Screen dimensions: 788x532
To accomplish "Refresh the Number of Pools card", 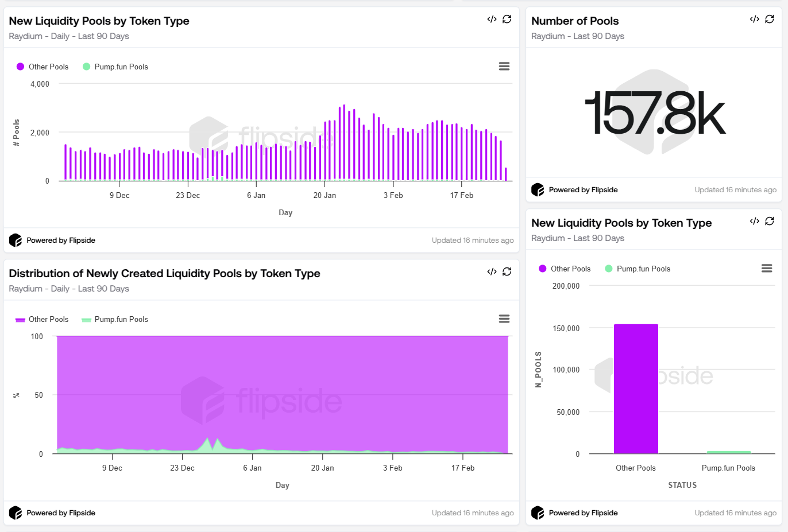I will [770, 19].
